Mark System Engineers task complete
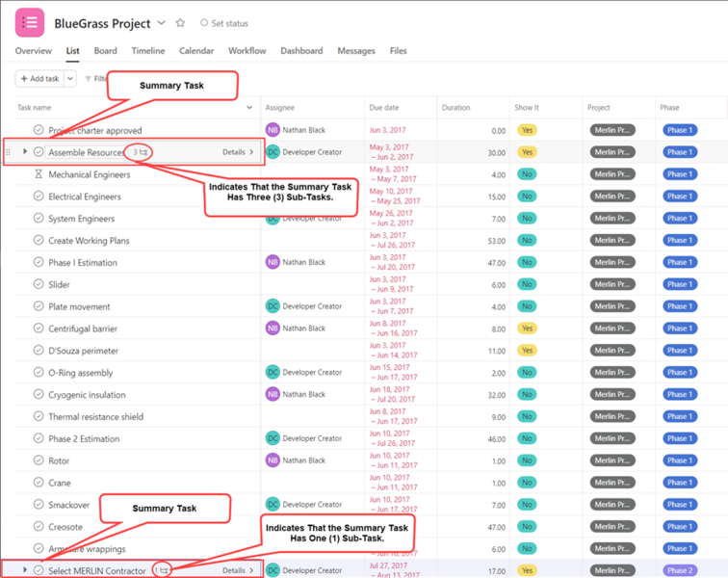Screen dimensions: 728x578 pos(39,218)
